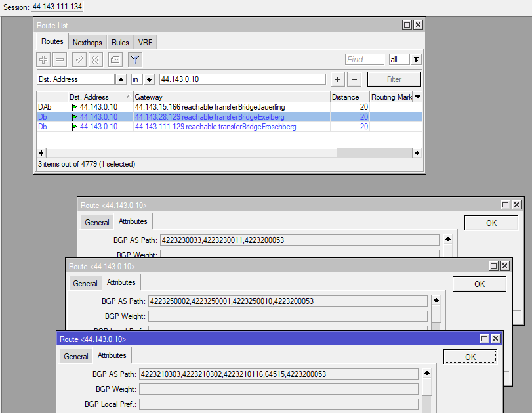
Task: Enable route using checkmark icon
Action: 79,60
